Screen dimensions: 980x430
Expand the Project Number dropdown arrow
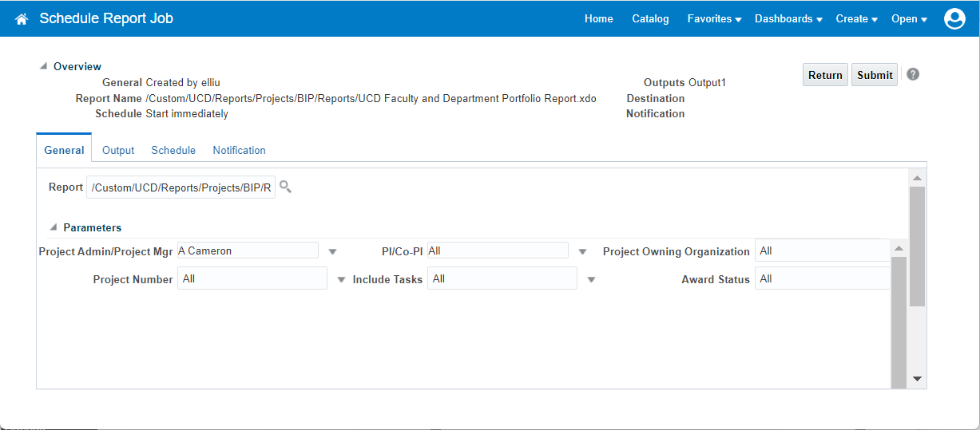(x=341, y=279)
